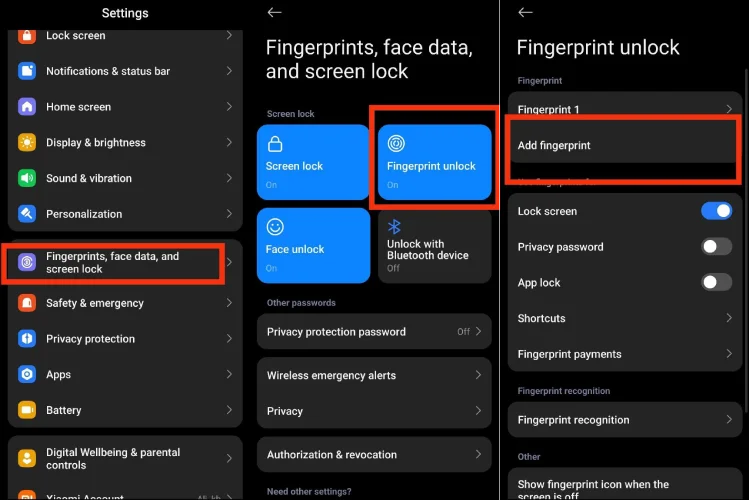Tap the Home screen house icon
Screen dimensions: 749x500
(27, 107)
